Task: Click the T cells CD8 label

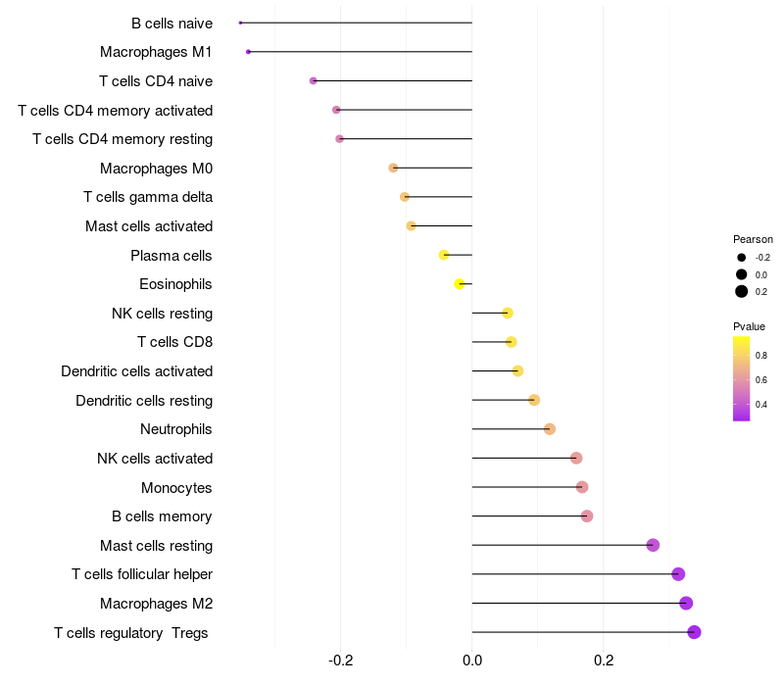Action: [x=174, y=342]
